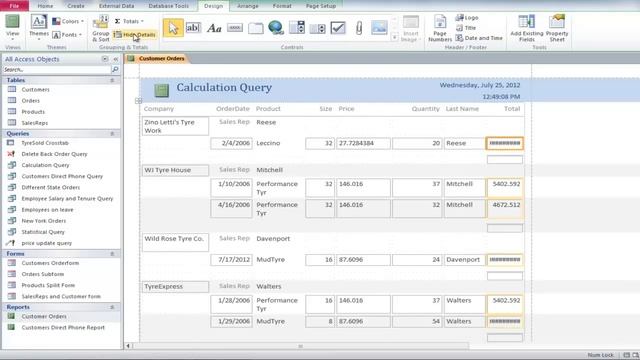Collapse the Forms group
Image resolution: width=640 pixels, height=360 pixels.
point(112,254)
